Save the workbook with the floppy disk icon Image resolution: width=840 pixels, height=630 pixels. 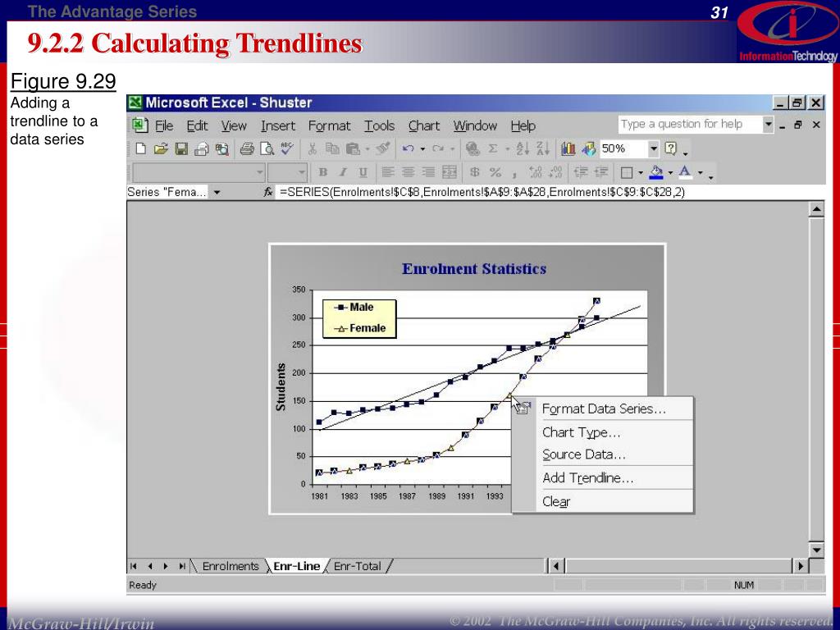(x=181, y=149)
